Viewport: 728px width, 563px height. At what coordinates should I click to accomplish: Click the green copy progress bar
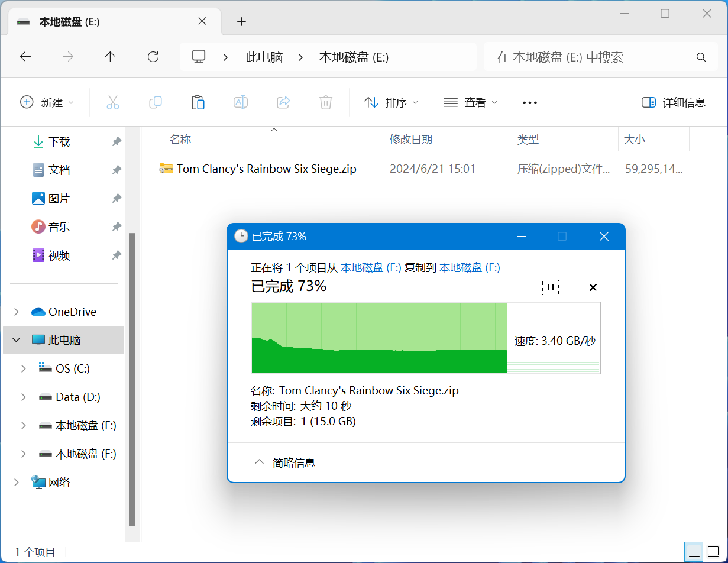click(x=378, y=338)
